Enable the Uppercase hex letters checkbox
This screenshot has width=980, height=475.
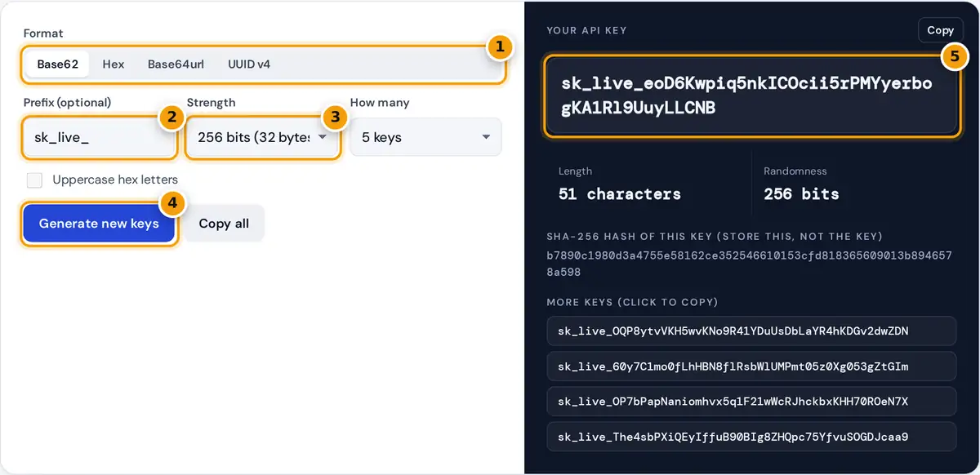pos(34,180)
